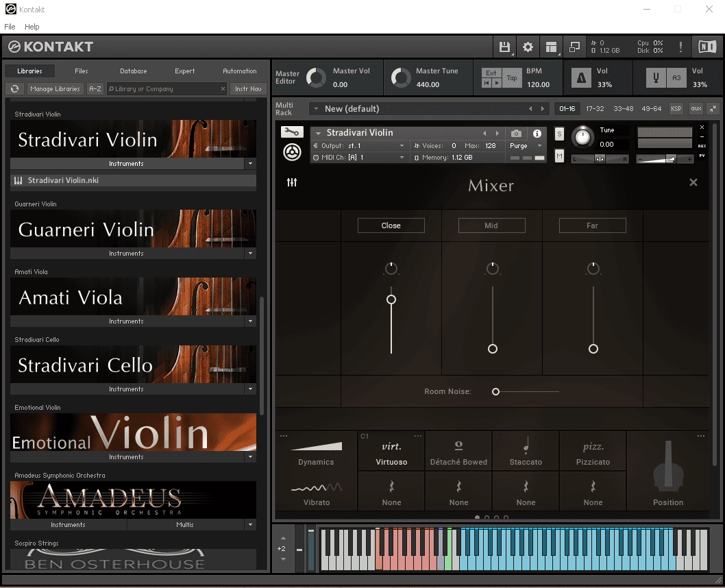
Task: Click the Master Vol knob
Action: coord(317,77)
